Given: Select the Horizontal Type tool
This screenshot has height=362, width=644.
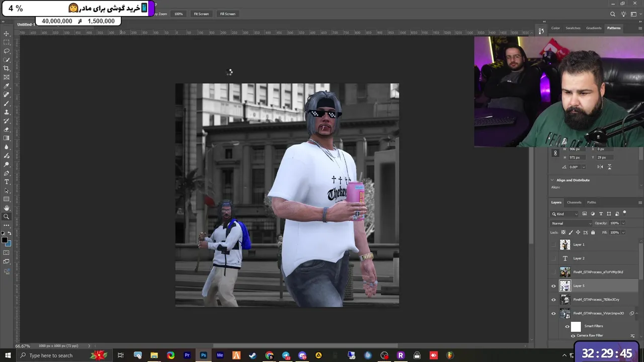Looking at the screenshot, I should (7, 182).
